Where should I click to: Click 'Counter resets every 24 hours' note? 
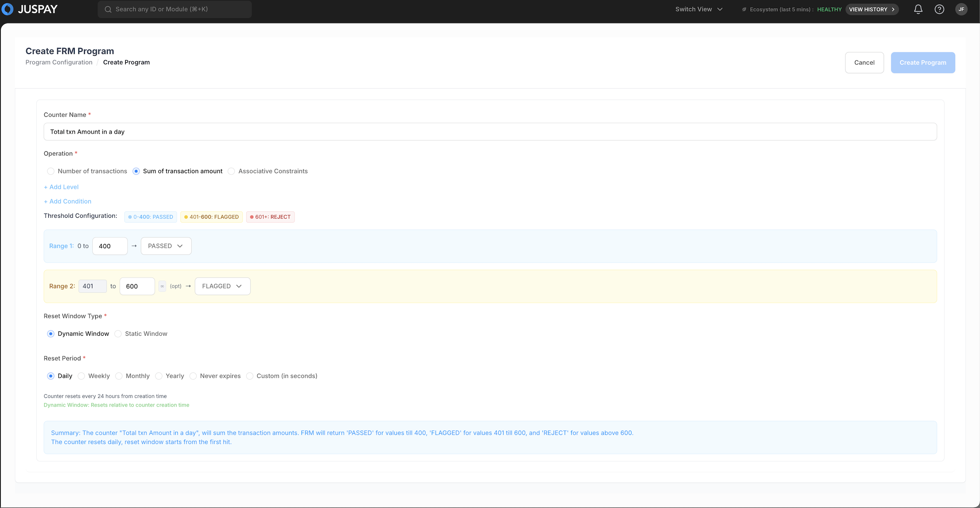coord(105,396)
